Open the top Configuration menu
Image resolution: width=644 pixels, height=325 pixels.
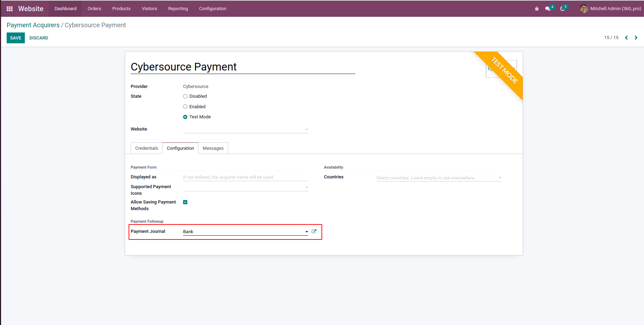coord(212,9)
